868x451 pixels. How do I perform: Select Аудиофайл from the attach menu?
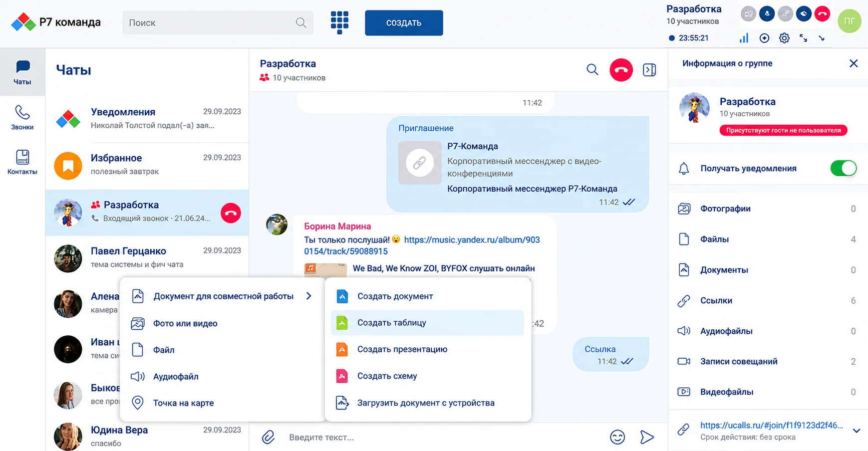[x=223, y=377]
